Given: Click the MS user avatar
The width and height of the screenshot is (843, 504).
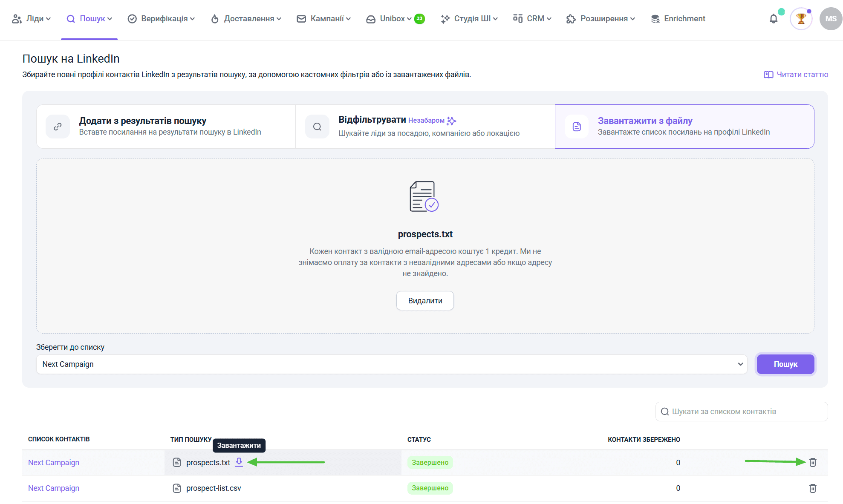Looking at the screenshot, I should pos(830,19).
